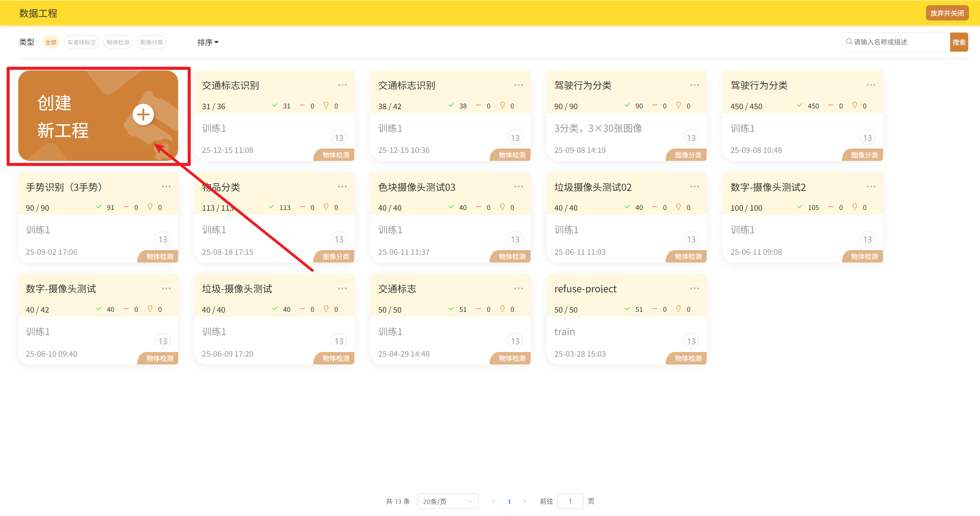Screen dimensions: 980x516
Task: Click the plus icon to create new project
Action: (x=143, y=115)
